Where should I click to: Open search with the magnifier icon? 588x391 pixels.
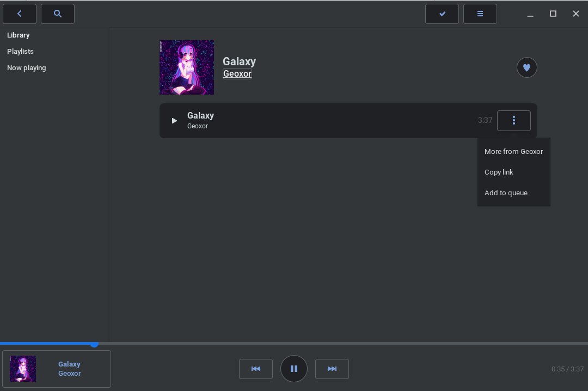57,14
